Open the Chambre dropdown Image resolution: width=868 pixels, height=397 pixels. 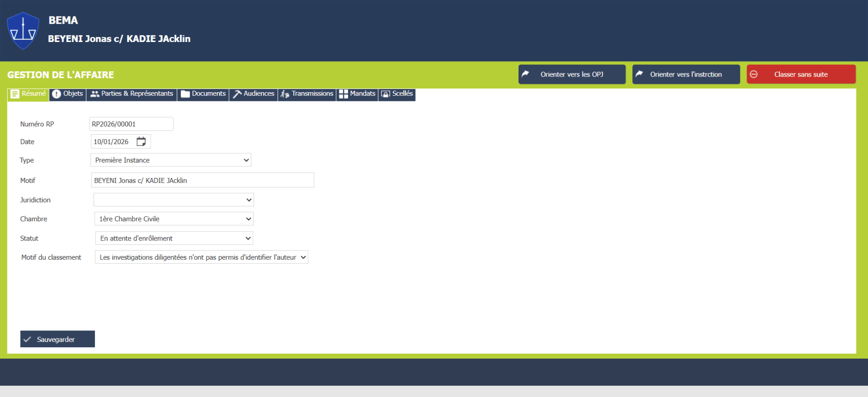point(174,219)
